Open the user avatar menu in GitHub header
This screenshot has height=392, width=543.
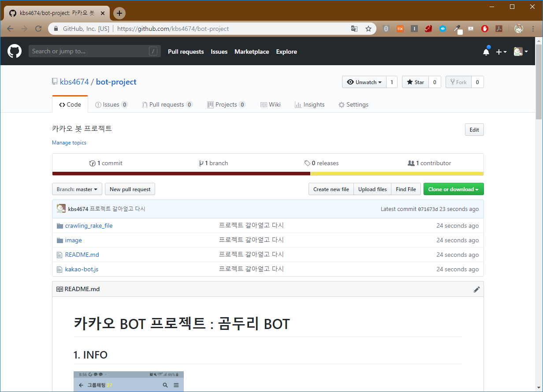(x=521, y=52)
